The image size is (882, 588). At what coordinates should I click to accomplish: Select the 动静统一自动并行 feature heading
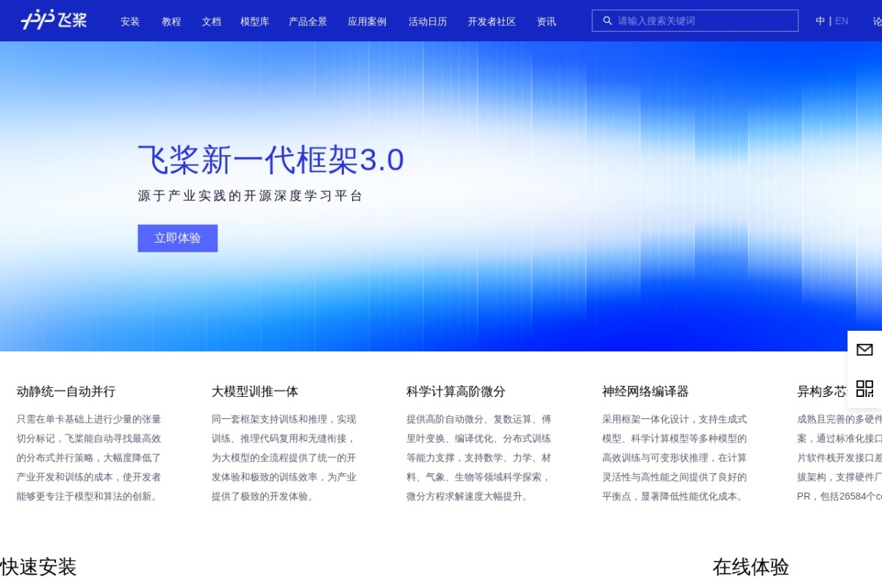66,391
